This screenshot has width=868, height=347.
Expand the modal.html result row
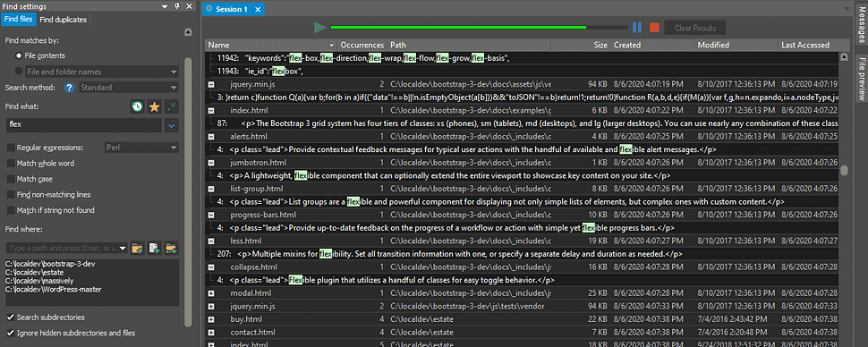click(x=211, y=292)
